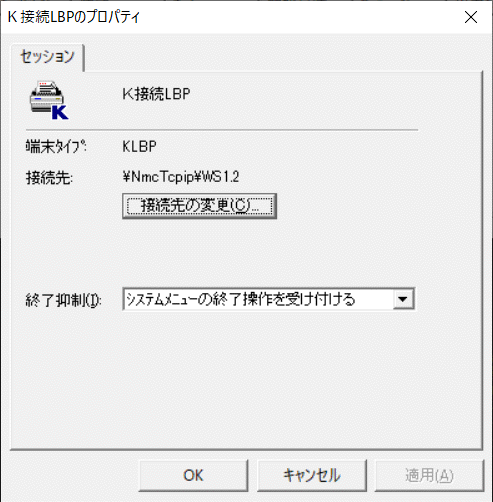Click the K接続LBPのプロパティ title bar text
Image resolution: width=493 pixels, height=502 pixels.
point(74,17)
